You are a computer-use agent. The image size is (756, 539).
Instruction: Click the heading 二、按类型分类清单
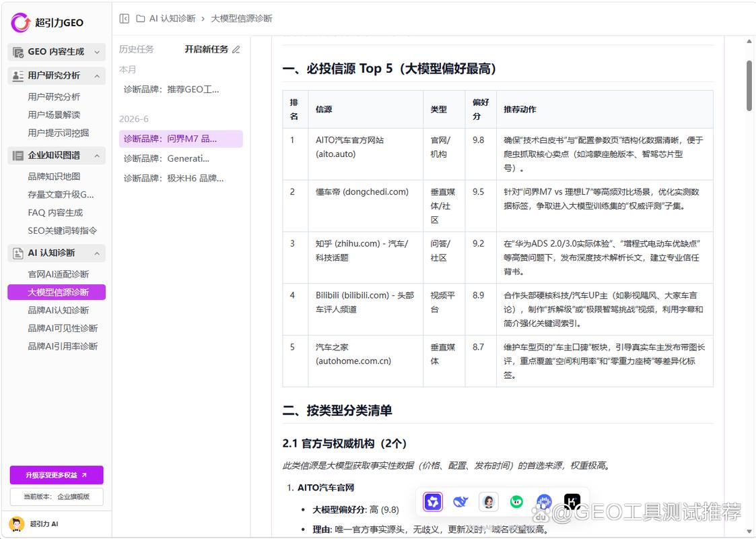coord(337,410)
